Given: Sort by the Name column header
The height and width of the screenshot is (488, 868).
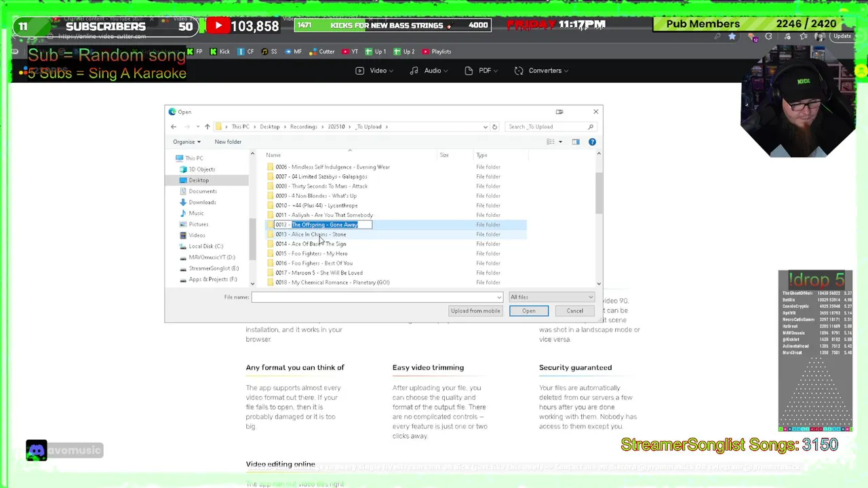Looking at the screenshot, I should pos(273,155).
